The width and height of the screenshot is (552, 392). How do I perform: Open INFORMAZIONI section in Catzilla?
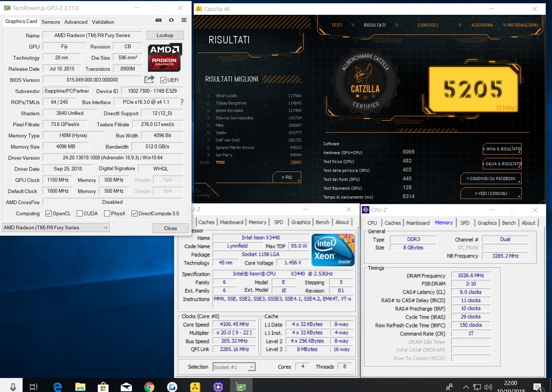(x=523, y=25)
